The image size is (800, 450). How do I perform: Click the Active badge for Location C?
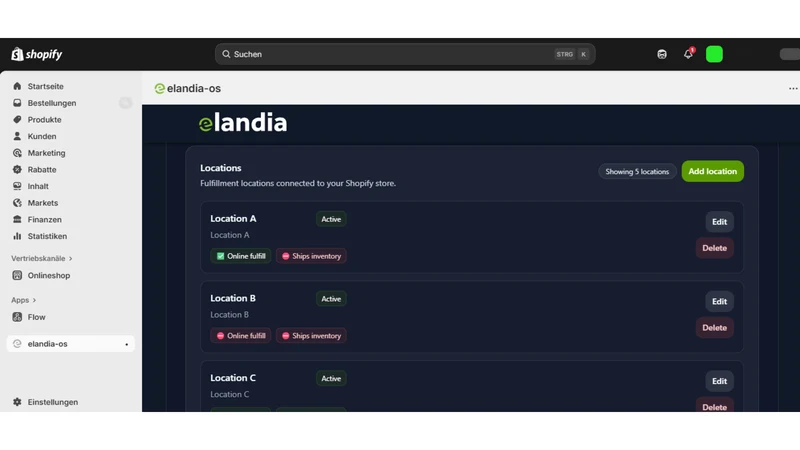[x=331, y=378]
